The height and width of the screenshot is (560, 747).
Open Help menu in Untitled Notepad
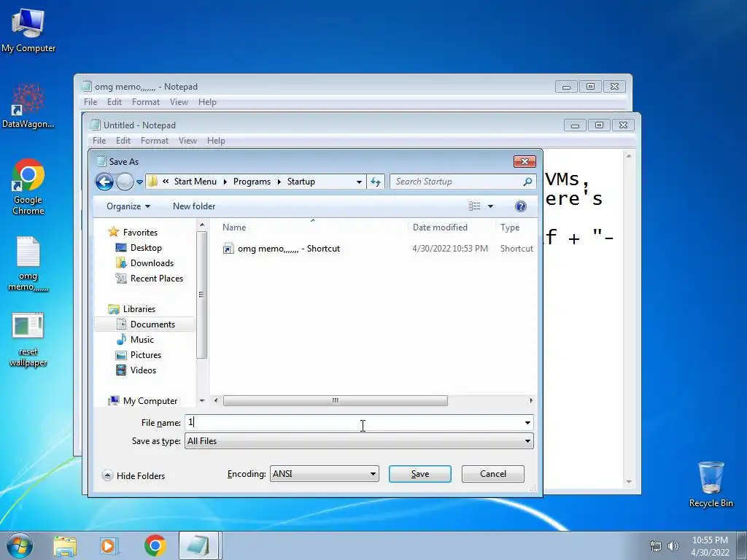(216, 141)
